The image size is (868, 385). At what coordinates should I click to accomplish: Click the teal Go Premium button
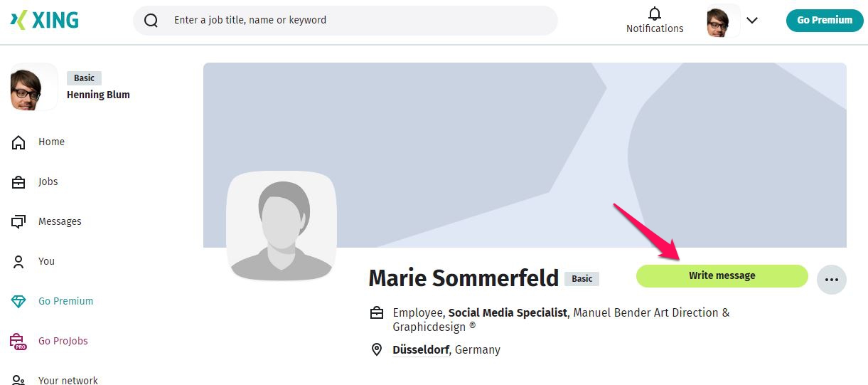click(x=825, y=20)
